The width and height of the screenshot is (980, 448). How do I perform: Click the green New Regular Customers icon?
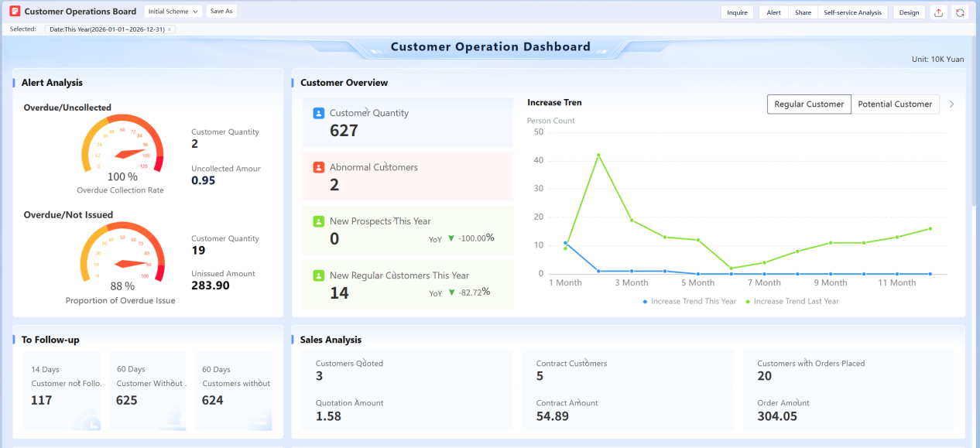click(318, 275)
